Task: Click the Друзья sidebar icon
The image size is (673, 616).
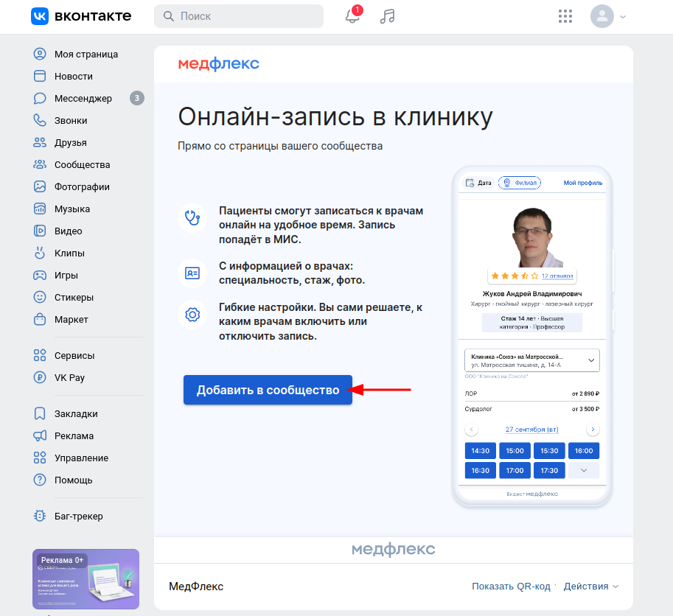Action: click(40, 142)
